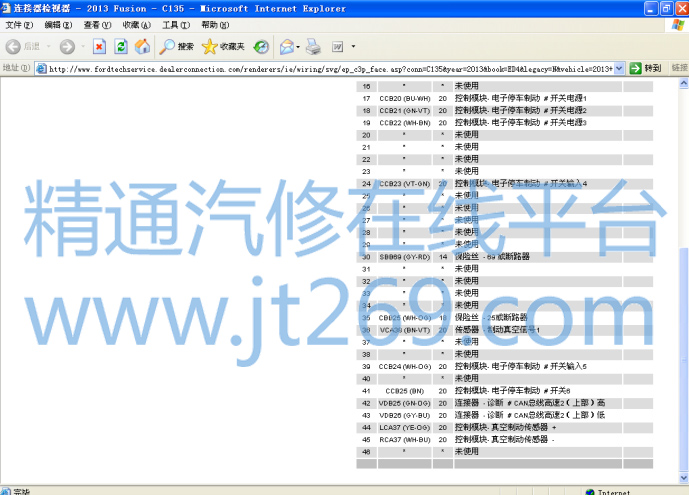The height and width of the screenshot is (495, 689).
Task: Select cell VDB26 (GY-BU) in row 43
Action: 405,416
